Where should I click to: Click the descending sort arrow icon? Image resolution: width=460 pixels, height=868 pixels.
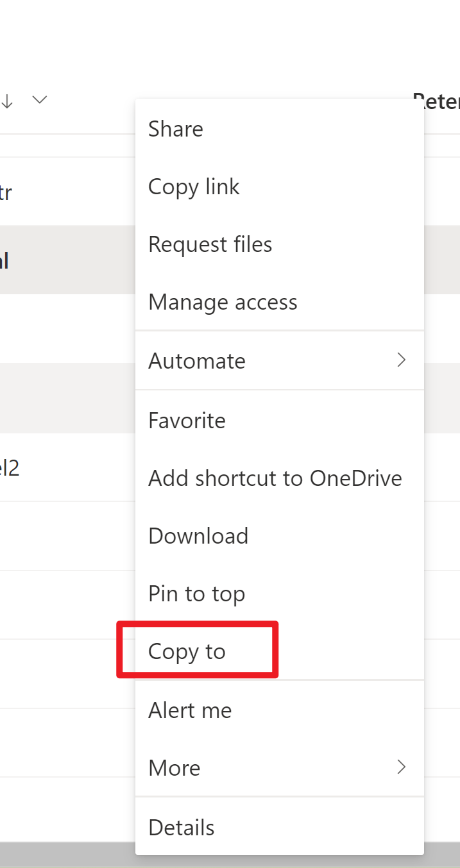pos(7,100)
